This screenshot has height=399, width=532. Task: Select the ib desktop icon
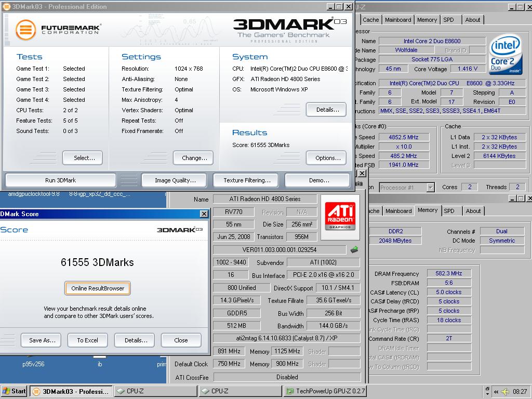[100, 364]
